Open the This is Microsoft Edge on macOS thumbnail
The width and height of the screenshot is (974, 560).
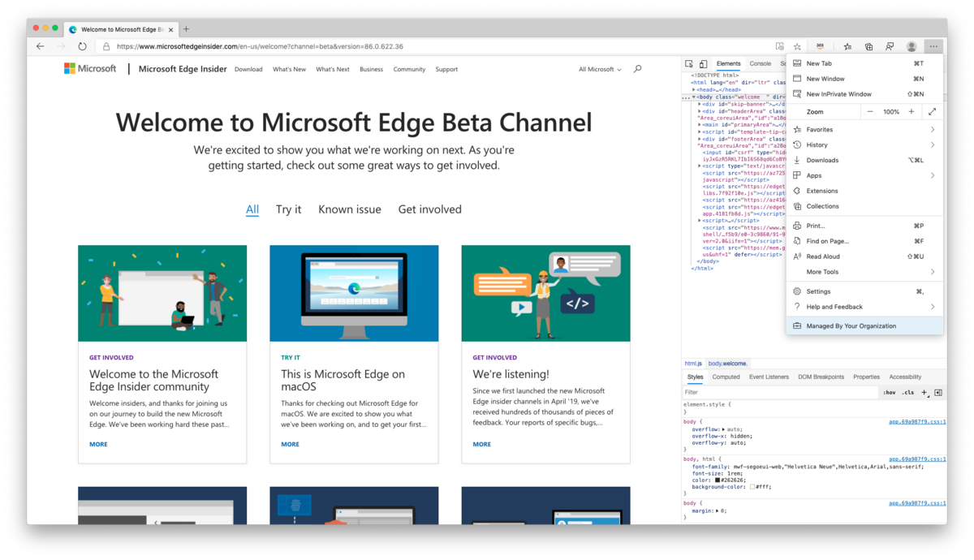pos(354,293)
